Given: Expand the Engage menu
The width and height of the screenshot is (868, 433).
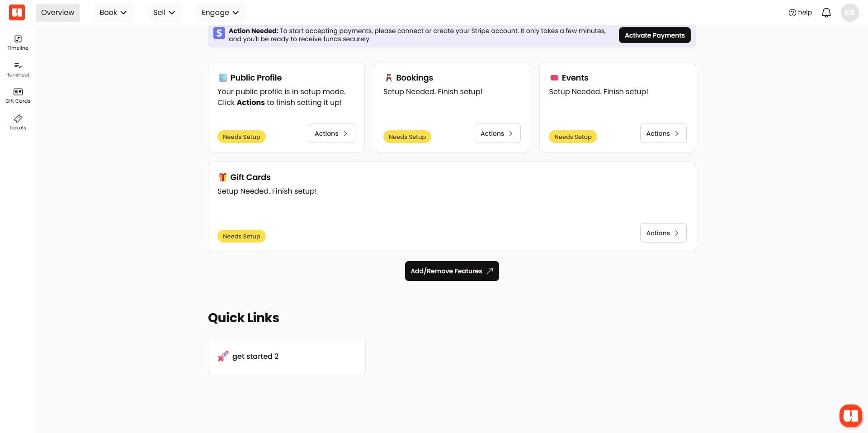Looking at the screenshot, I should [220, 12].
